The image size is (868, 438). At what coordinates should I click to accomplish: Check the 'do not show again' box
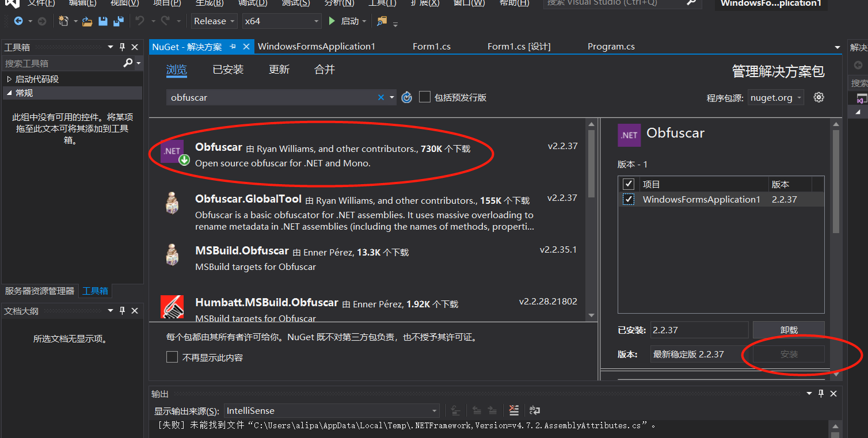[172, 357]
